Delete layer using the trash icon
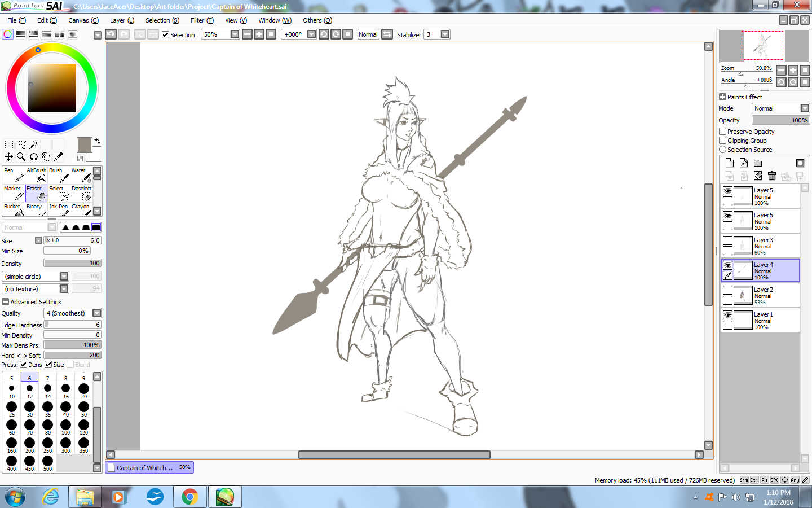The height and width of the screenshot is (508, 812). 772,176
